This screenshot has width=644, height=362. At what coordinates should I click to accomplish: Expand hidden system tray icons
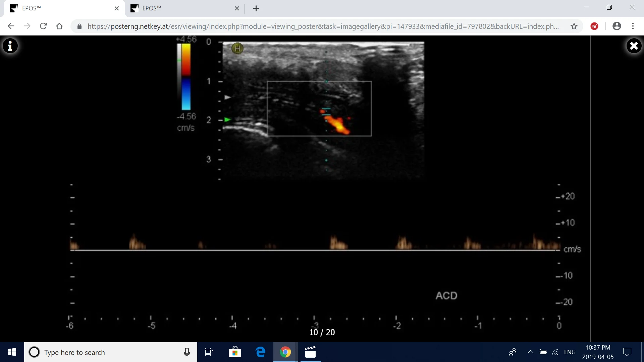click(531, 352)
